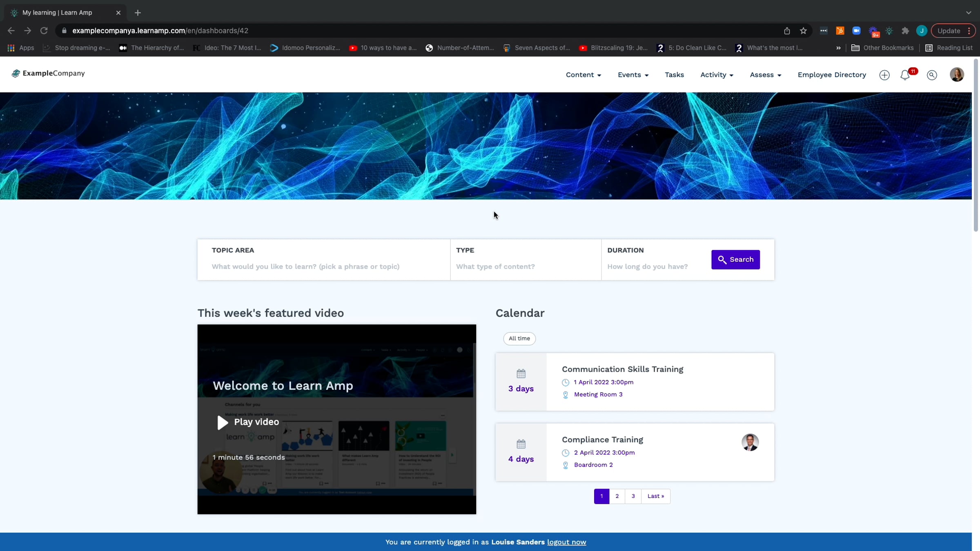Open the Seven Aspects of bookmark

537,48
